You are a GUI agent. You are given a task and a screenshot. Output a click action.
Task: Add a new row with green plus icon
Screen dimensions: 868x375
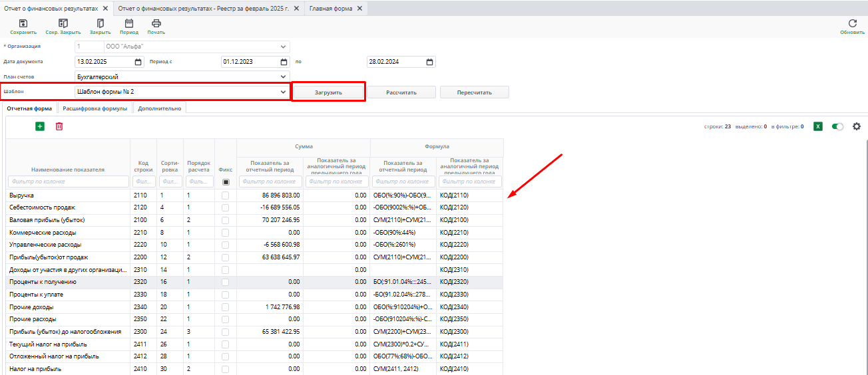point(40,126)
